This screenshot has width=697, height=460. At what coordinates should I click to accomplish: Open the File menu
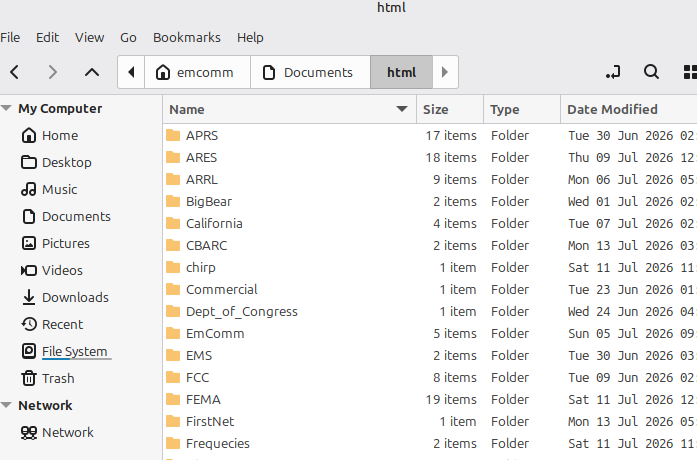point(10,37)
